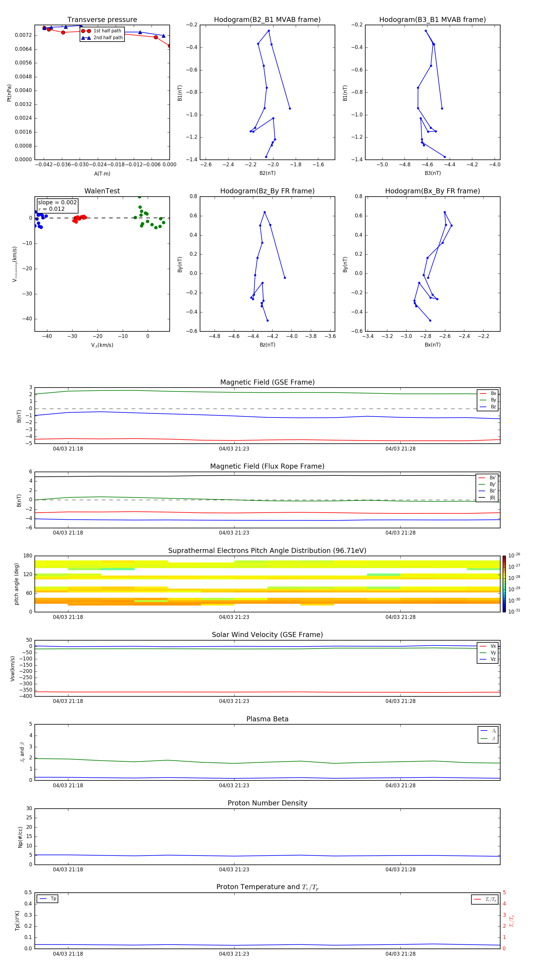Click the 'Magnetic Field (GSE Frame)' title
535x980 pixels.
tap(267, 382)
